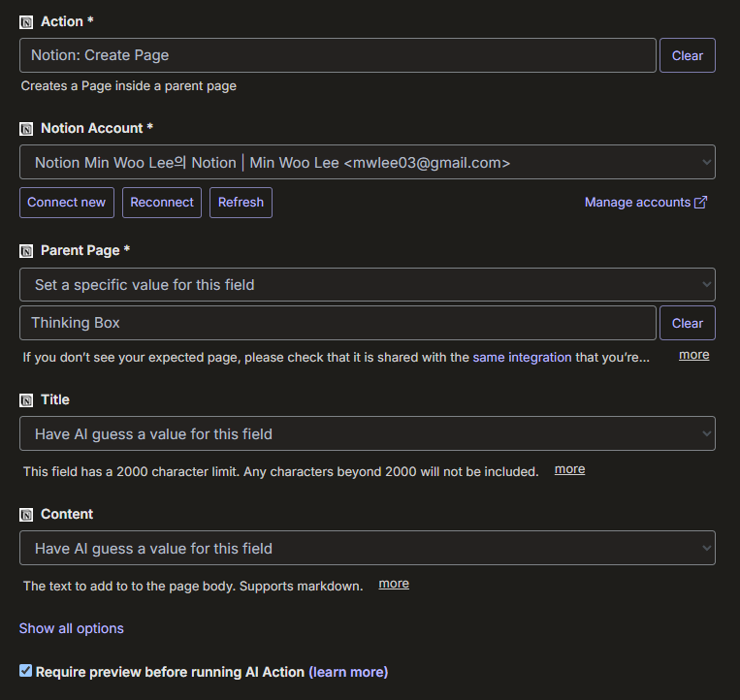Image resolution: width=740 pixels, height=700 pixels.
Task: Click the Refresh accounts button
Action: point(241,203)
